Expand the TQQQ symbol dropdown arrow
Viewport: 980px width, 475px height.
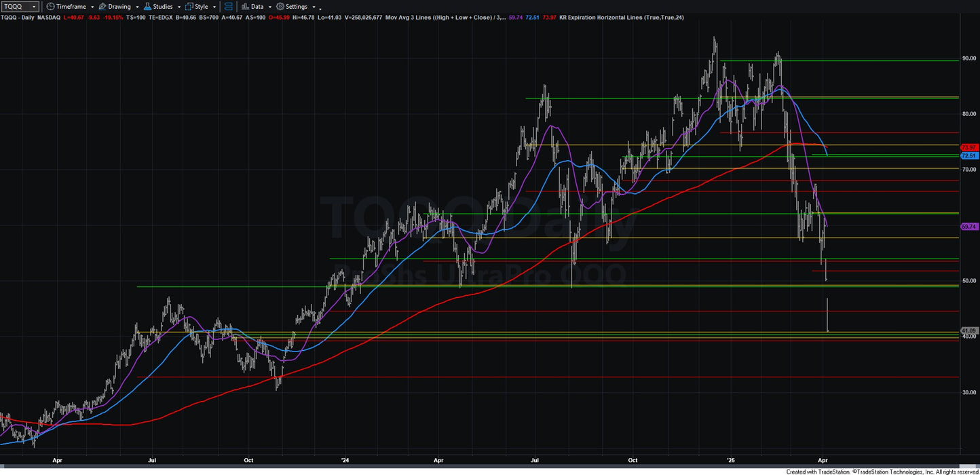[x=34, y=7]
